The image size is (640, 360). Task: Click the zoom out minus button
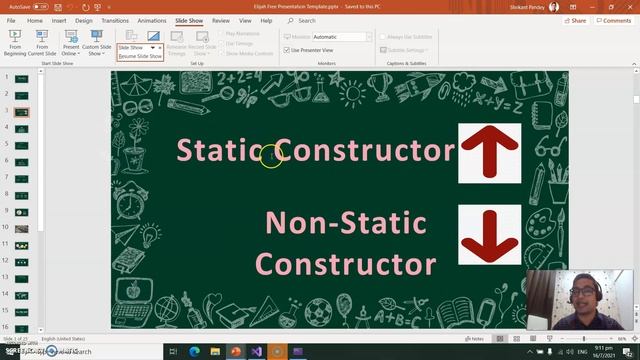[562, 339]
